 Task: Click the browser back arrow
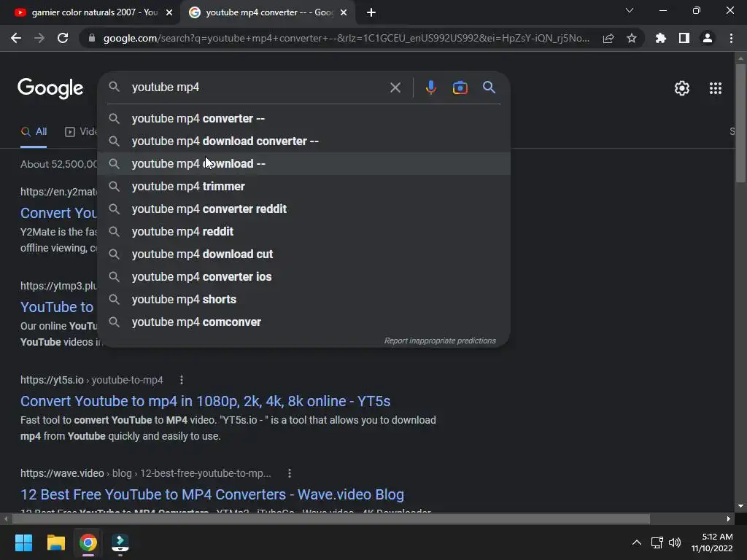tap(16, 38)
